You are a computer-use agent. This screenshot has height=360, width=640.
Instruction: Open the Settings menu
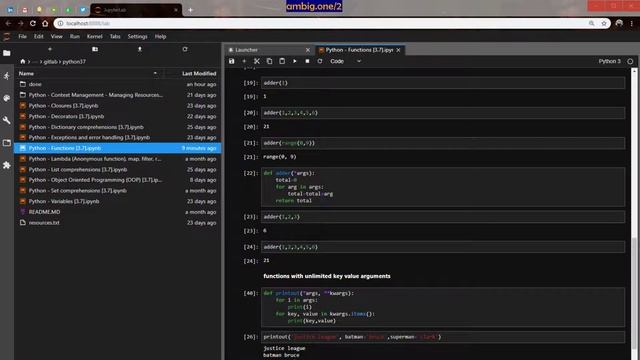click(137, 36)
